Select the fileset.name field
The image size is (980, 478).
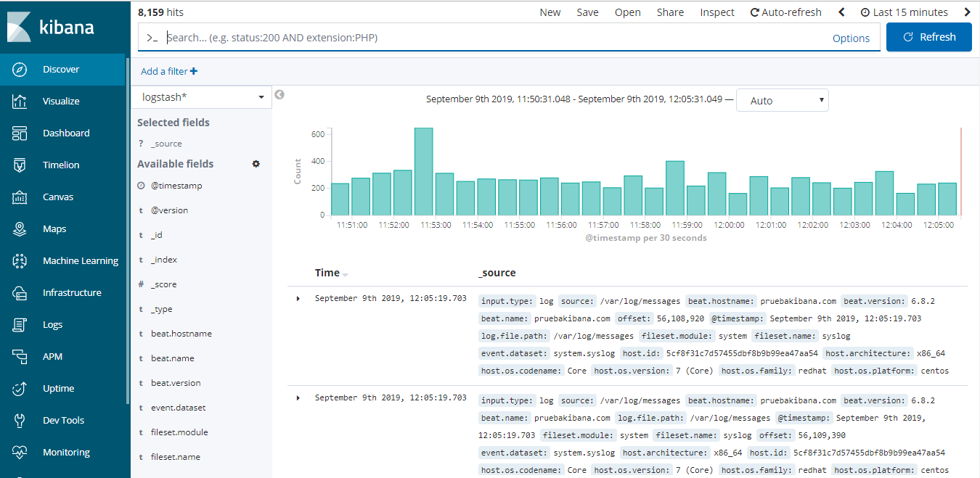(175, 457)
